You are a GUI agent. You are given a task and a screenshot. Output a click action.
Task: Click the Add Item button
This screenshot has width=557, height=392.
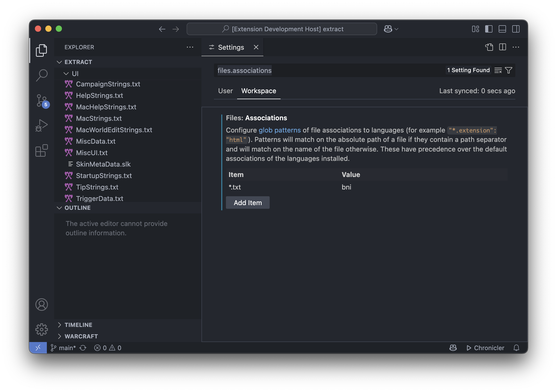point(248,203)
